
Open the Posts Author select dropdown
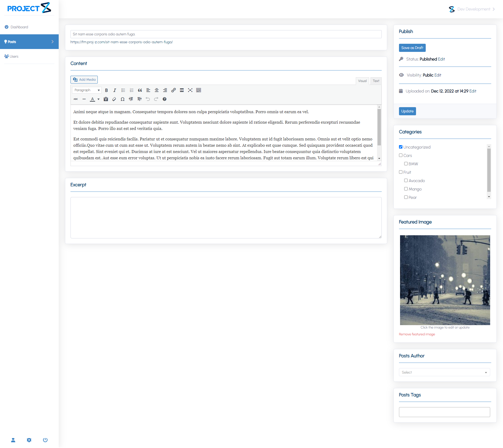[x=444, y=372]
